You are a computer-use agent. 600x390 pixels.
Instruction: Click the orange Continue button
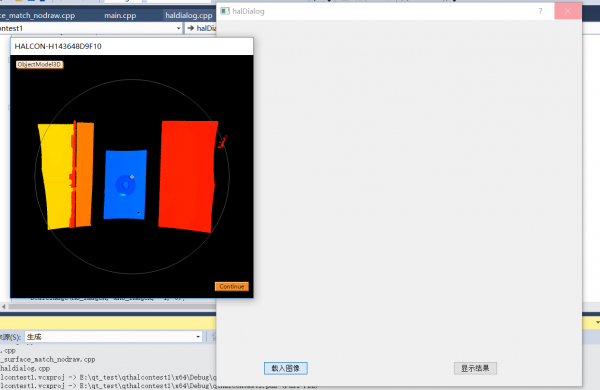click(232, 286)
